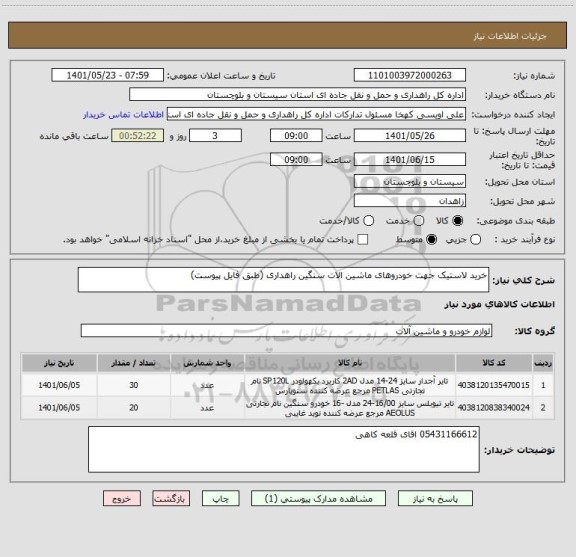
Task: Click the واحد شمارش column header
Action: click(207, 363)
